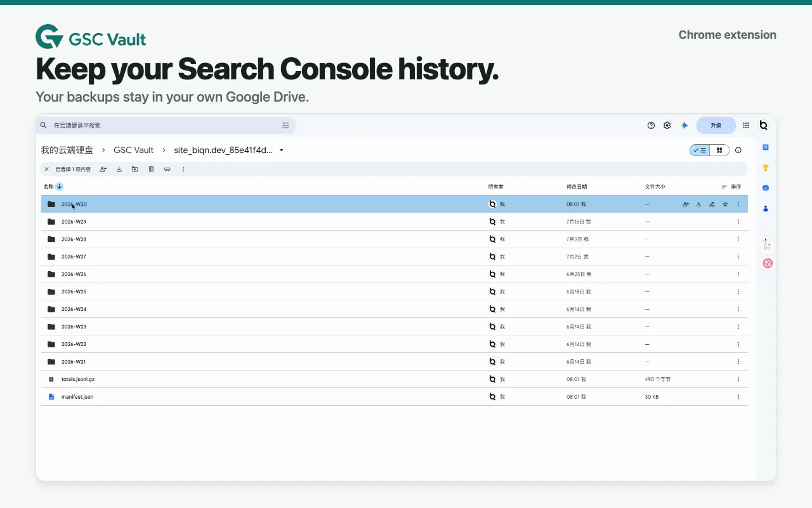This screenshot has height=508, width=812.
Task: Select the 2026-W28 folder
Action: pos(395,239)
